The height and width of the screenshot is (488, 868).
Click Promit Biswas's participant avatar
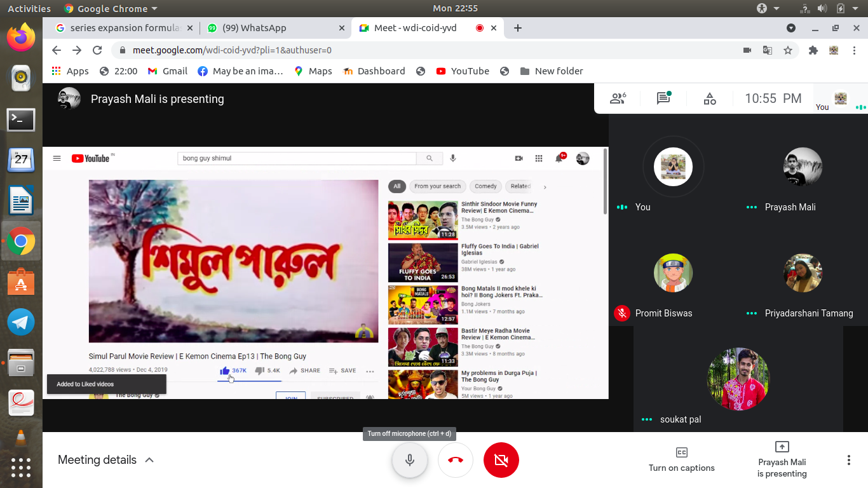(673, 273)
